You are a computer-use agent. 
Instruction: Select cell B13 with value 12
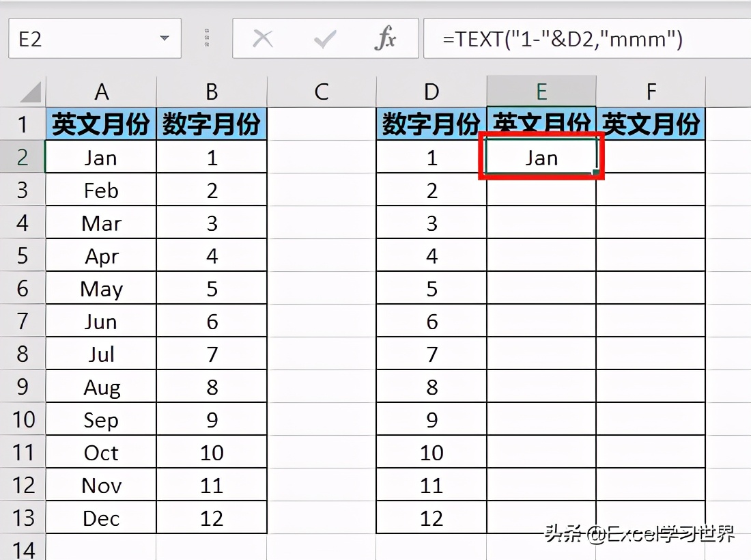pos(212,518)
